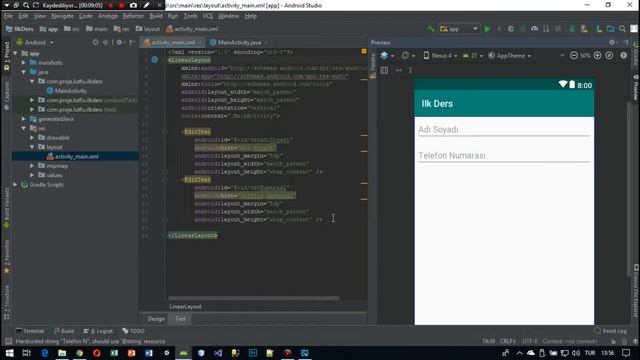
Task: Pause the screen recording
Action: (111, 5)
